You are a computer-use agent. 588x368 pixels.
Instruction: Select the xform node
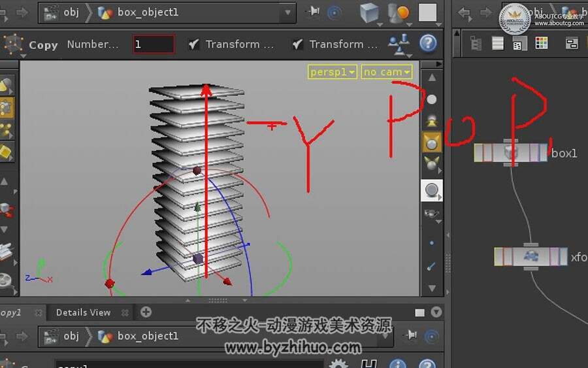pyautogui.click(x=531, y=256)
